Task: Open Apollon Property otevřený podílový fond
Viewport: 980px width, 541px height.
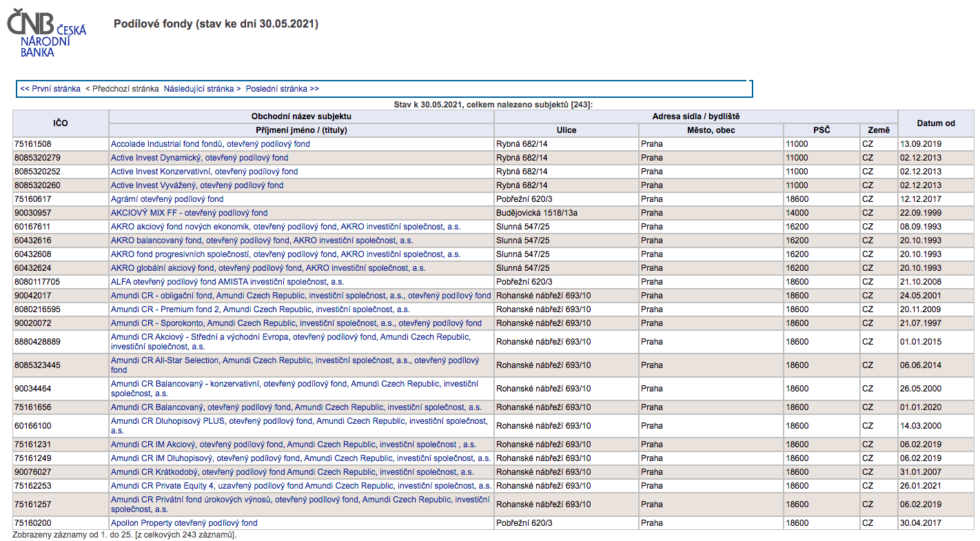Action: point(184,523)
